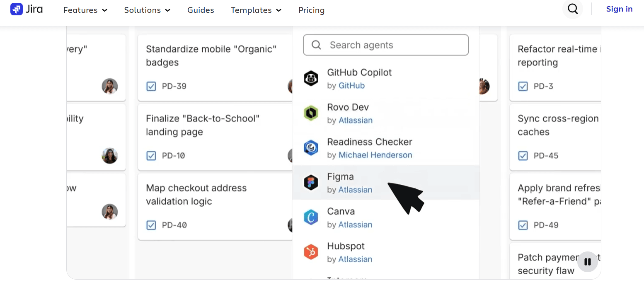The image size is (644, 285).
Task: Open the Pricing page
Action: tap(312, 10)
